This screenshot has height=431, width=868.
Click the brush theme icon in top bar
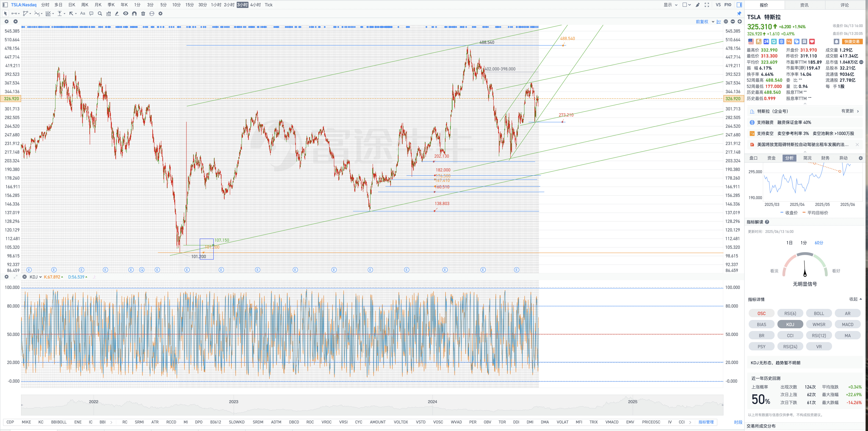tap(698, 5)
